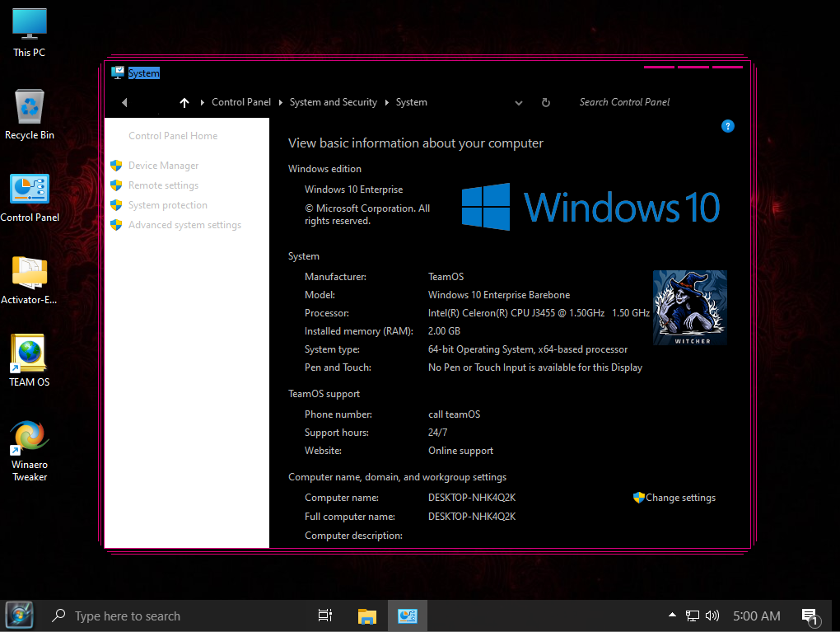
Task: Go to Control Panel in the breadcrumb
Action: [241, 102]
